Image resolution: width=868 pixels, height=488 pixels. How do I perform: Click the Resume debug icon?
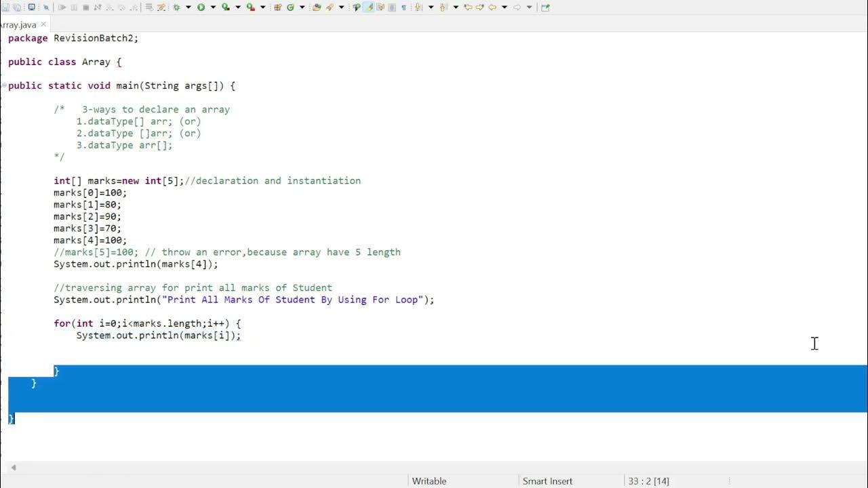pos(62,7)
